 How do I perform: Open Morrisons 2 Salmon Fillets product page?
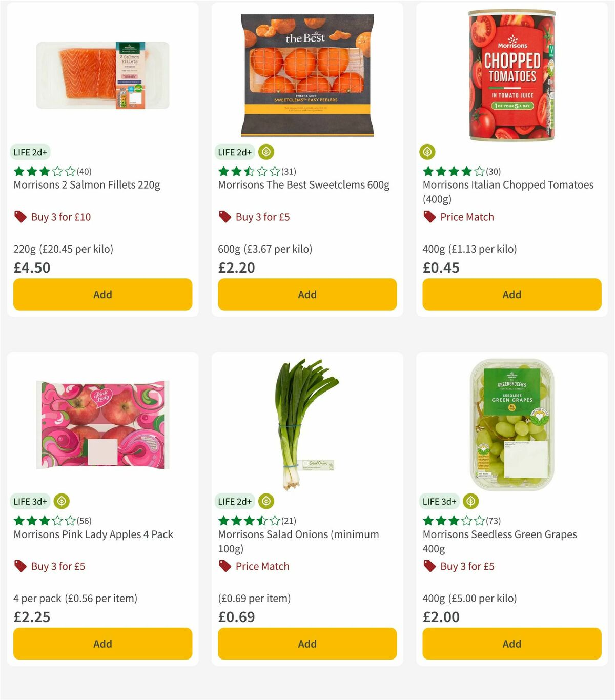click(x=86, y=185)
